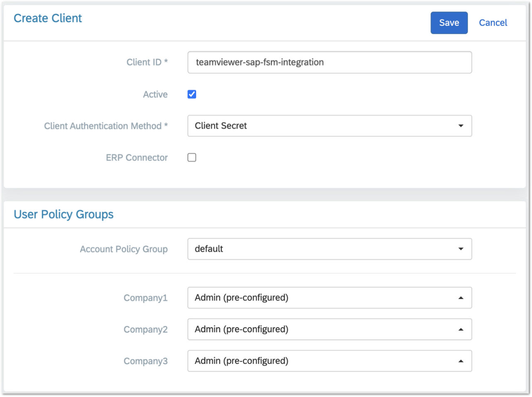Click the Company3 dropdown up-arrow icon
The width and height of the screenshot is (532, 397).
(x=461, y=361)
